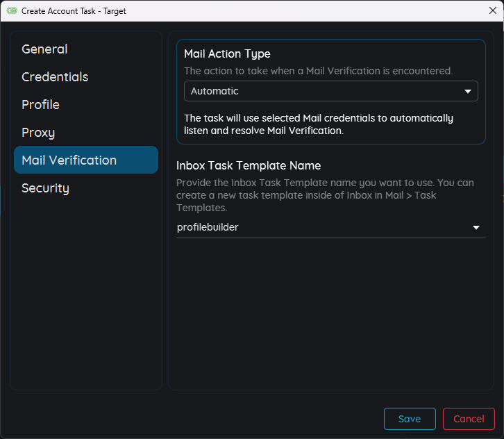
Task: Click the Inbox Task Template Name heading
Action: pos(249,165)
